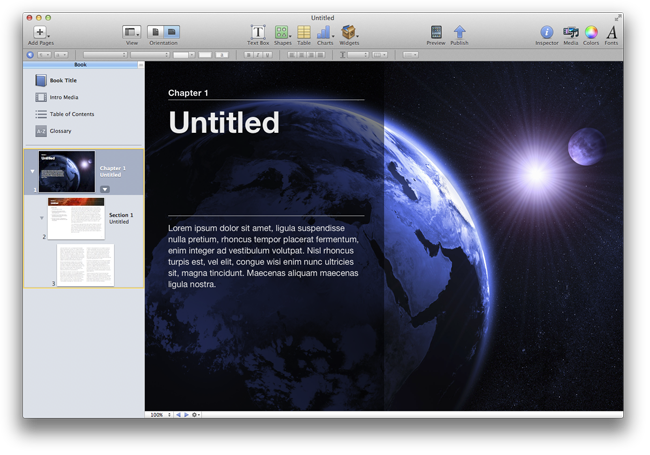The width and height of the screenshot is (650, 455).
Task: Go to previous page arrow
Action: 178,414
